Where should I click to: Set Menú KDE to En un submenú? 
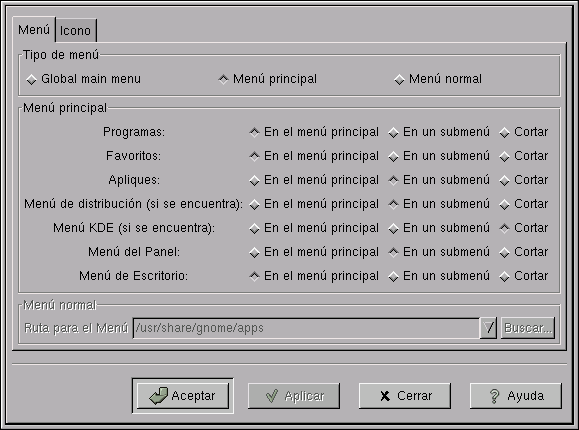pyautogui.click(x=394, y=229)
